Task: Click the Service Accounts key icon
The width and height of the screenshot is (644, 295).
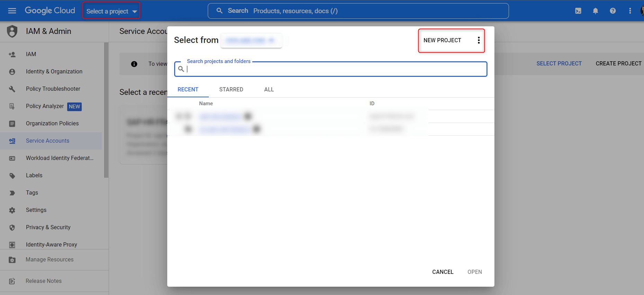Action: point(12,141)
